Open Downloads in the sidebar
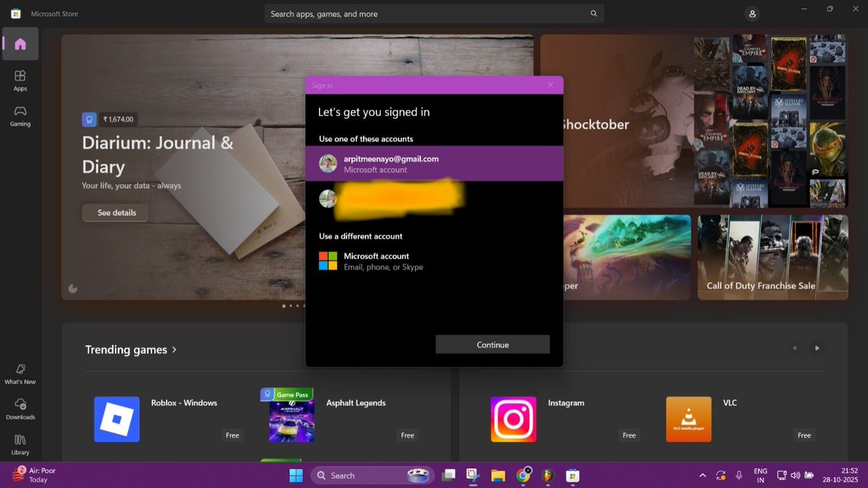Screen dimensions: 868x488 coord(20,409)
